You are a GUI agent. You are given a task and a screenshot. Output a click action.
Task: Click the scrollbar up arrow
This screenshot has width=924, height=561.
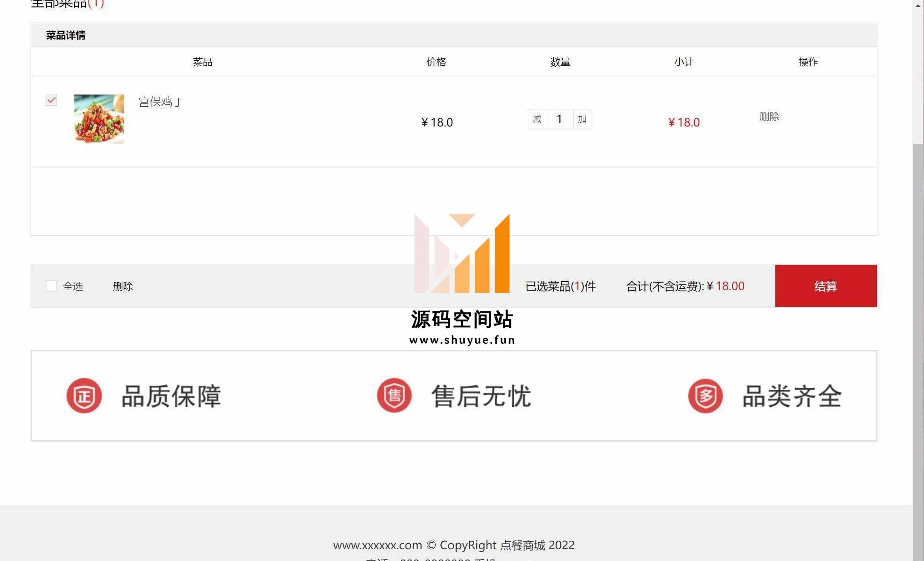tap(918, 6)
